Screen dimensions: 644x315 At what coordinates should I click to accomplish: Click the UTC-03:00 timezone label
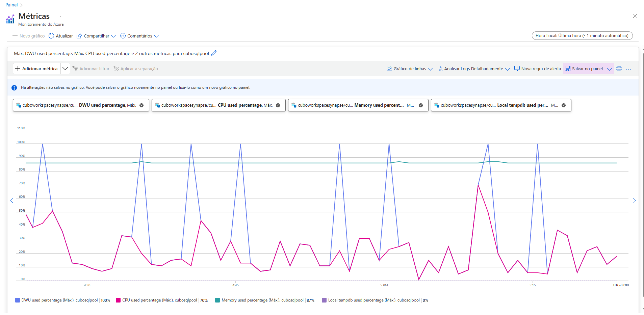pyautogui.click(x=621, y=285)
